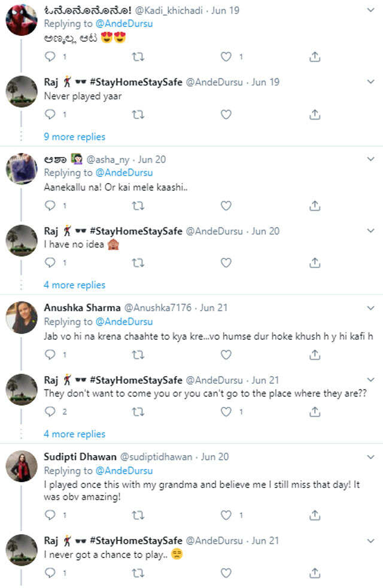Viewport: 383px width, 588px height.
Task: Share Raj's 'I have no idea' tweet
Action: (315, 262)
